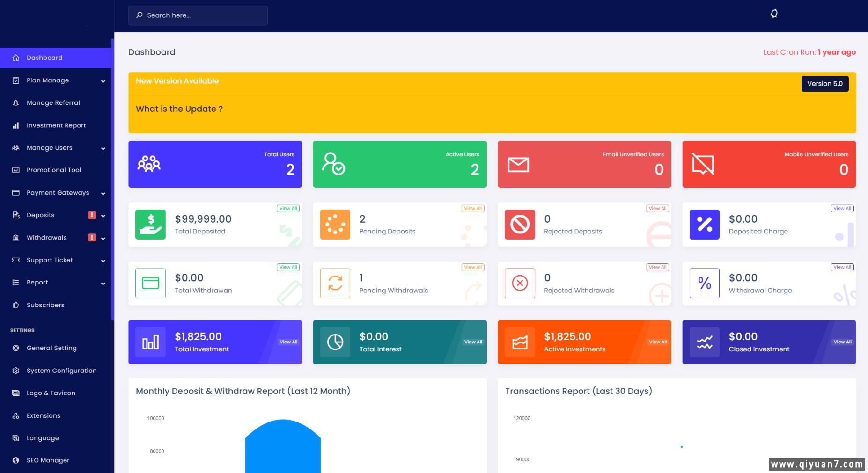Expand the Manage Users chevron
The width and height of the screenshot is (868, 473).
[x=103, y=148]
